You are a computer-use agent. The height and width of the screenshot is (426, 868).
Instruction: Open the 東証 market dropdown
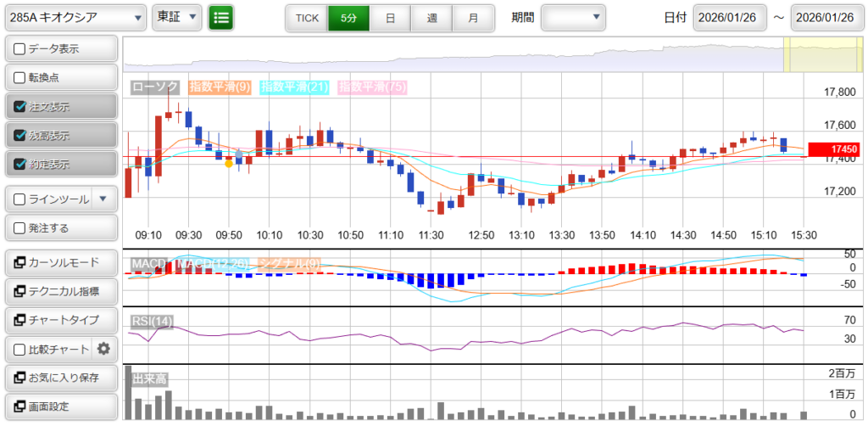(178, 17)
